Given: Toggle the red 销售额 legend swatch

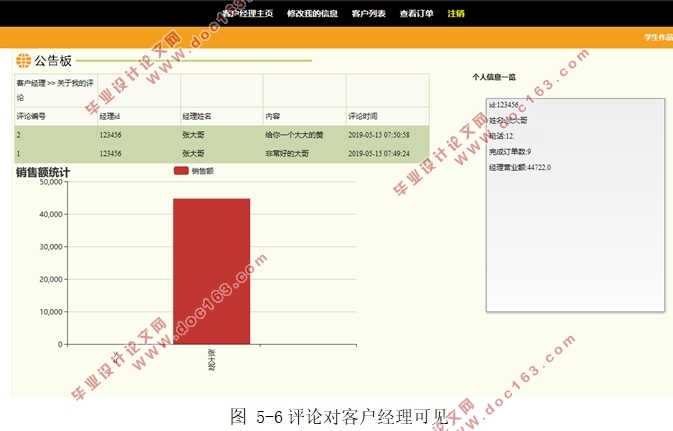Looking at the screenshot, I should (181, 171).
